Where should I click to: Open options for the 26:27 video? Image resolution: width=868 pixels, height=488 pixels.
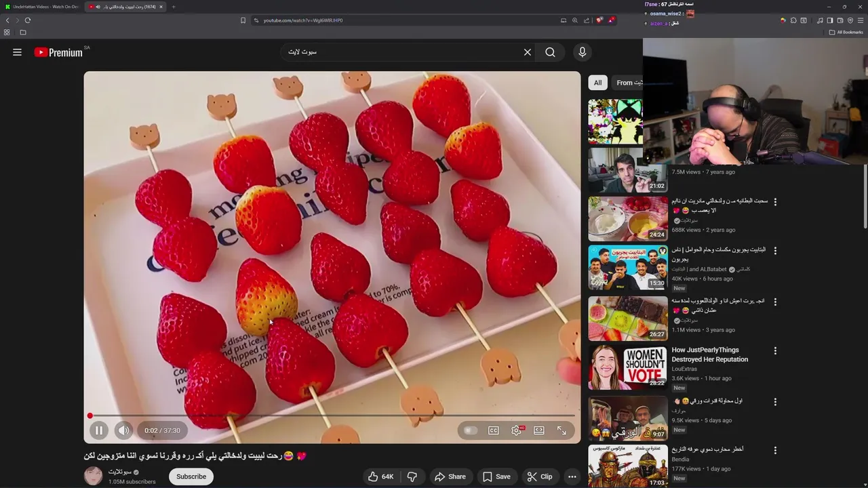(775, 302)
